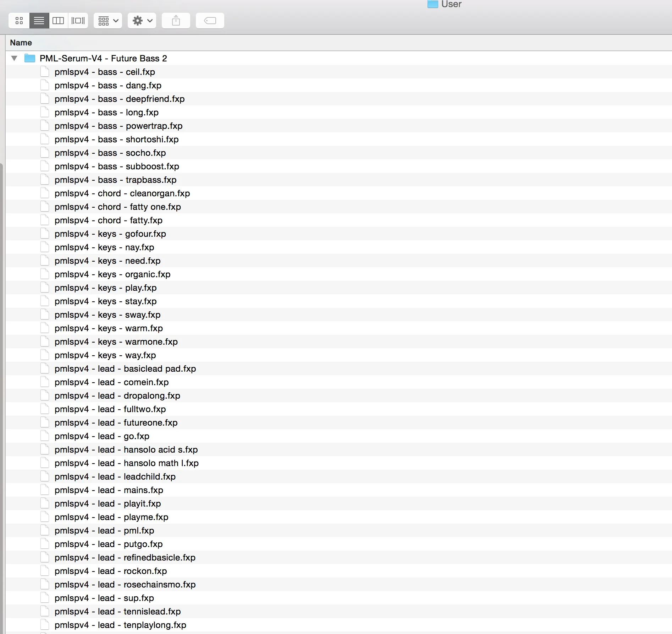This screenshot has height=634, width=672.
Task: Collapse the PML-Serum-V4 - Future Bass 2 folder
Action: (x=14, y=58)
